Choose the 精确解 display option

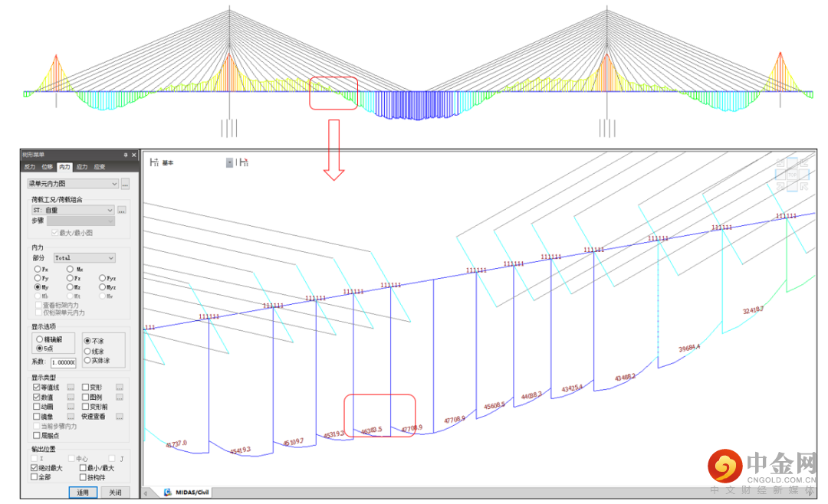click(40, 339)
